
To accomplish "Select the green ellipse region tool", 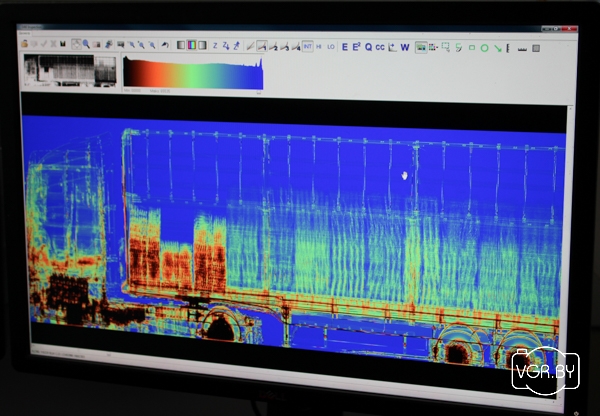I will pyautogui.click(x=485, y=47).
